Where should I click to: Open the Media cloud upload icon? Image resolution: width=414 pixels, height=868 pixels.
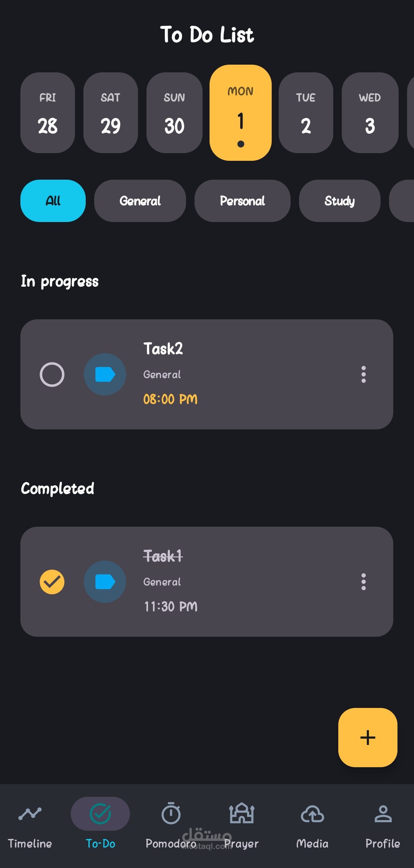point(312,813)
